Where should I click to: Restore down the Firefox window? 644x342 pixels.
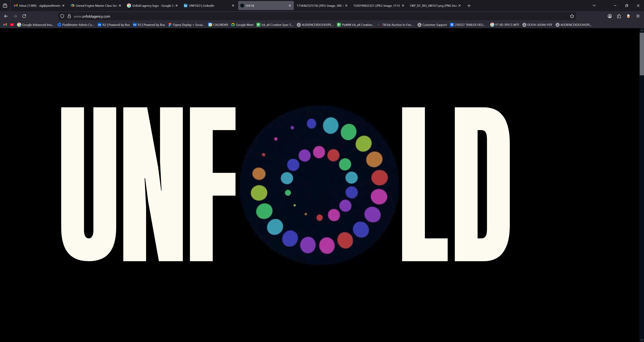(627, 6)
